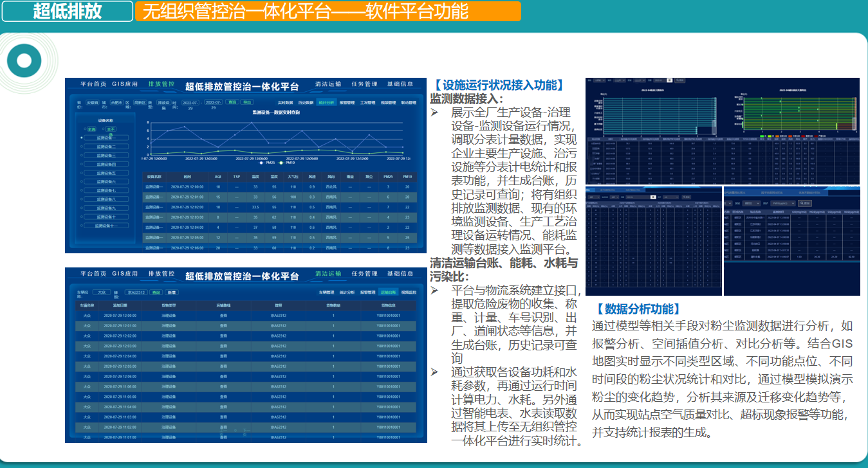The height and width of the screenshot is (468, 868).
Task: Click the 新增 button in vehicle screenshot
Action: click(172, 292)
